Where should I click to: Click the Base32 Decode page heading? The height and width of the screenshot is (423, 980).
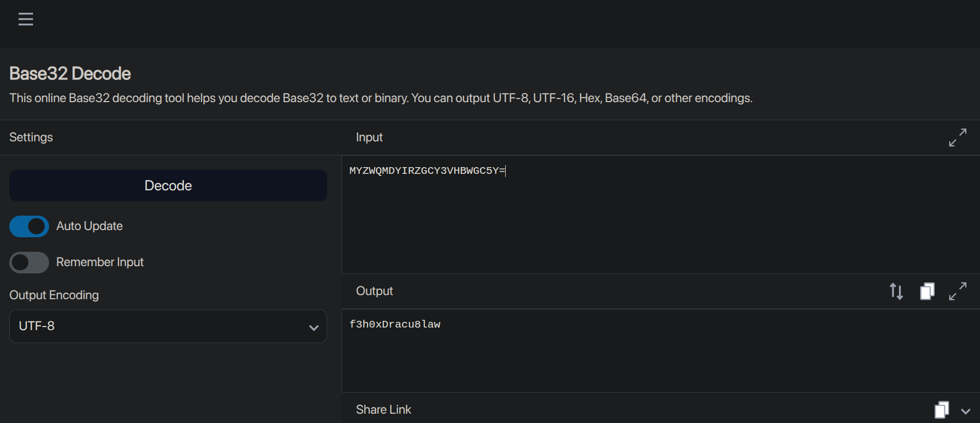click(70, 74)
